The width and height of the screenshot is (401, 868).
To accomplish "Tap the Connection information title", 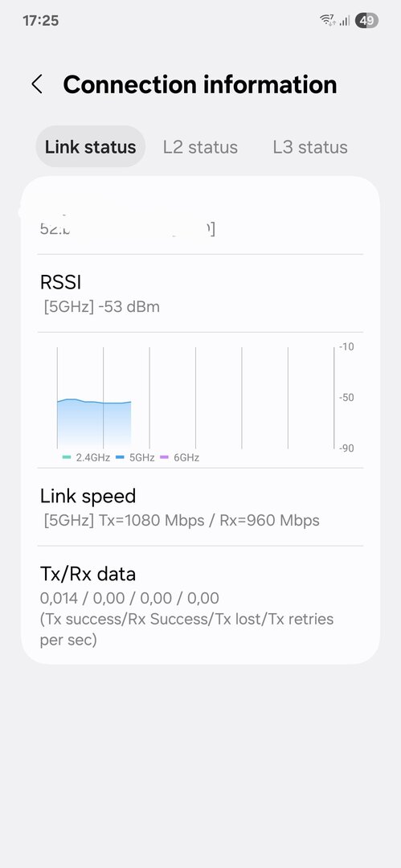I will click(x=200, y=84).
